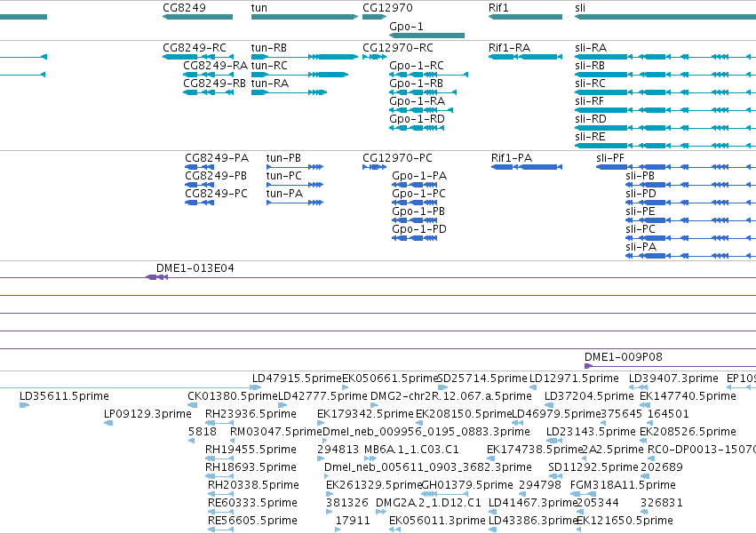The height and width of the screenshot is (534, 756).
Task: Select protein sli-PC
Action: [690, 239]
